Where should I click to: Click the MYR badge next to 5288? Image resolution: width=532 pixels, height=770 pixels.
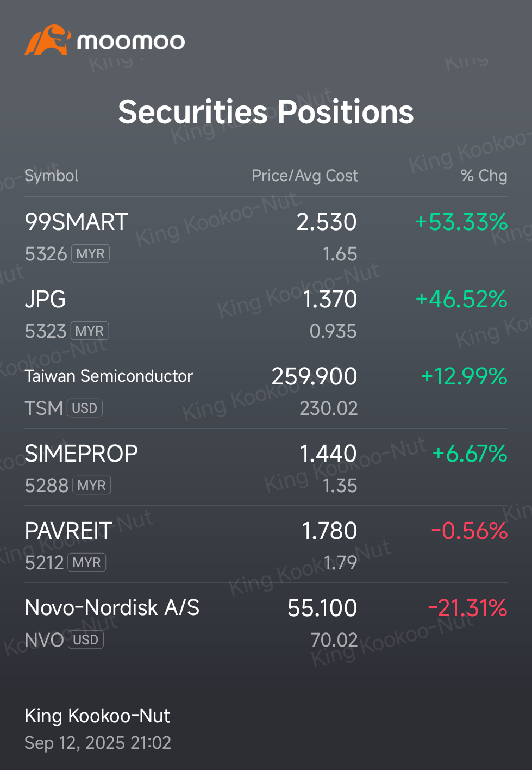coord(92,485)
